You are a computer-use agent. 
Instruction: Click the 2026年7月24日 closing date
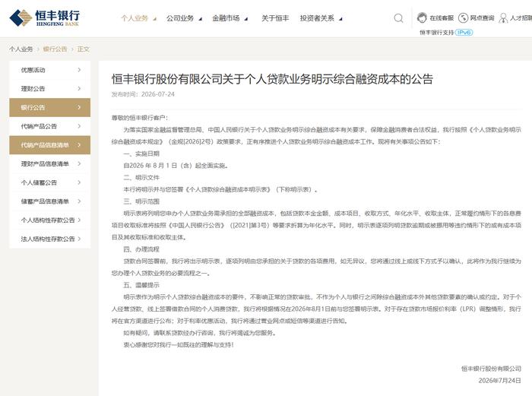click(500, 381)
